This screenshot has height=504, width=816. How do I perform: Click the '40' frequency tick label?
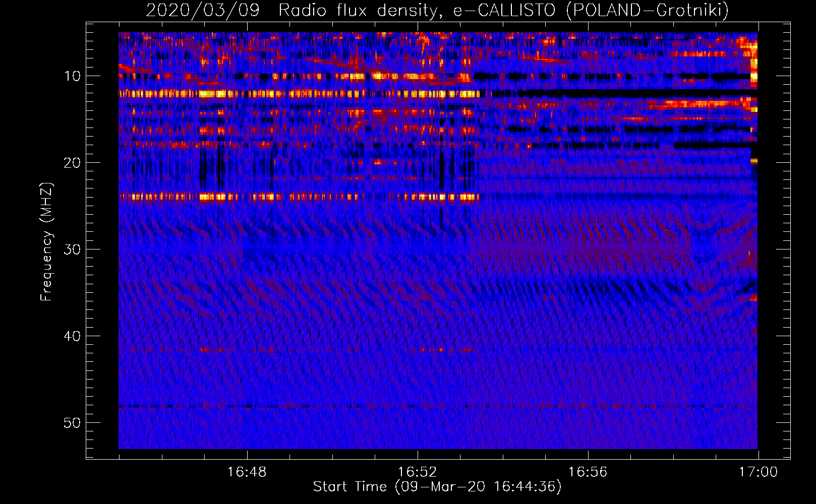73,336
